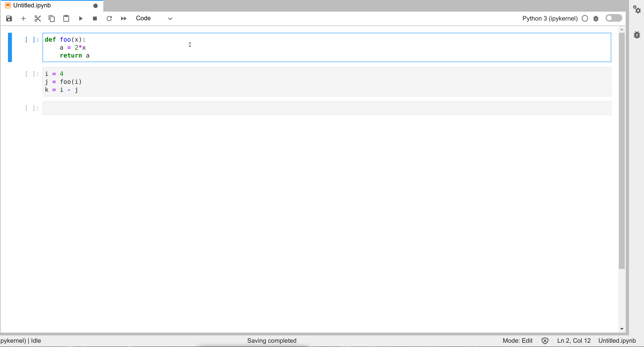The image size is (644, 347).
Task: Copy the selected cell
Action: (x=51, y=18)
